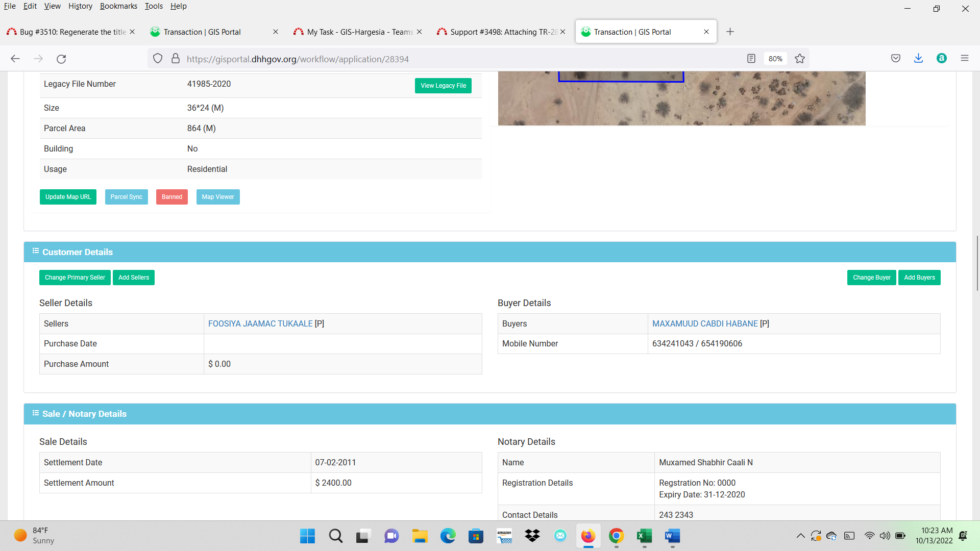Screen dimensions: 980x551
Task: Open the Mail taskbar icon
Action: 560,536
